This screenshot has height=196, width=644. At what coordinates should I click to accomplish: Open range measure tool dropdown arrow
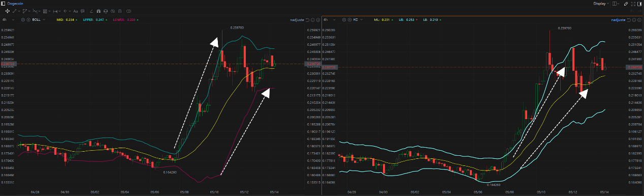click(x=59, y=11)
